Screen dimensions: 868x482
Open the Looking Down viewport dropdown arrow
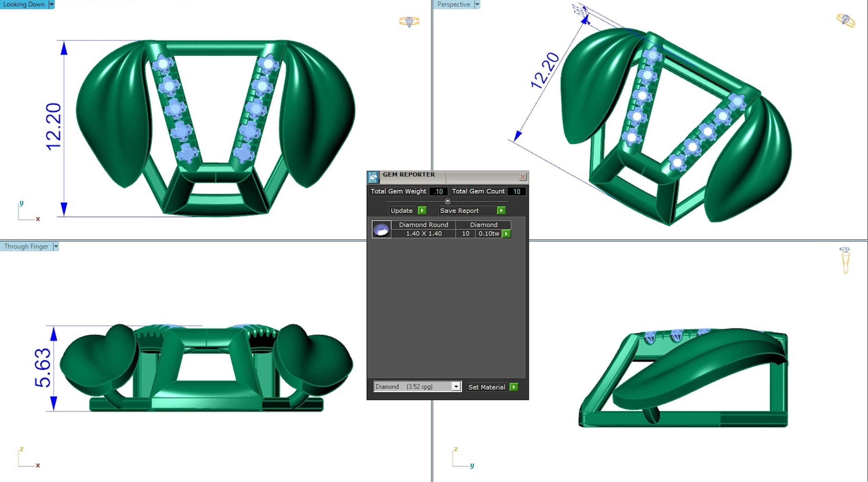click(x=52, y=4)
